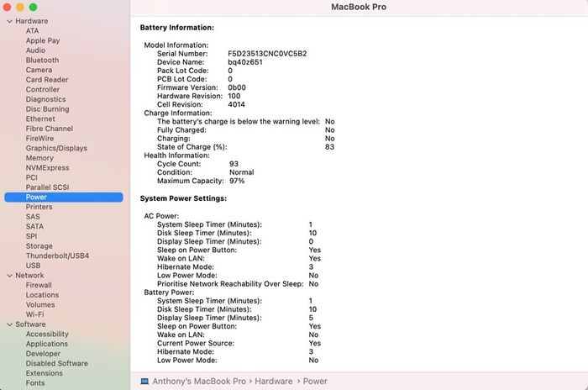Collapse the Network section chevron
Screen dimensions: 588x390
(x=10, y=276)
